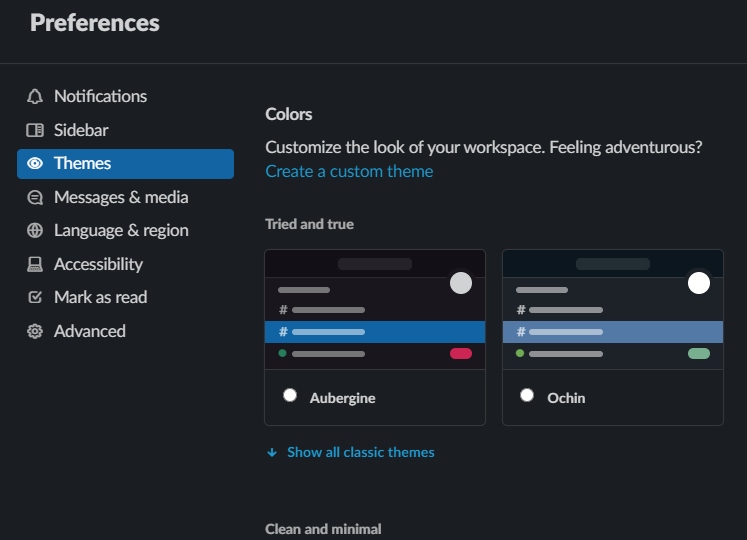Click the Accessibility laptop icon
This screenshot has height=540, width=747.
(x=35, y=265)
